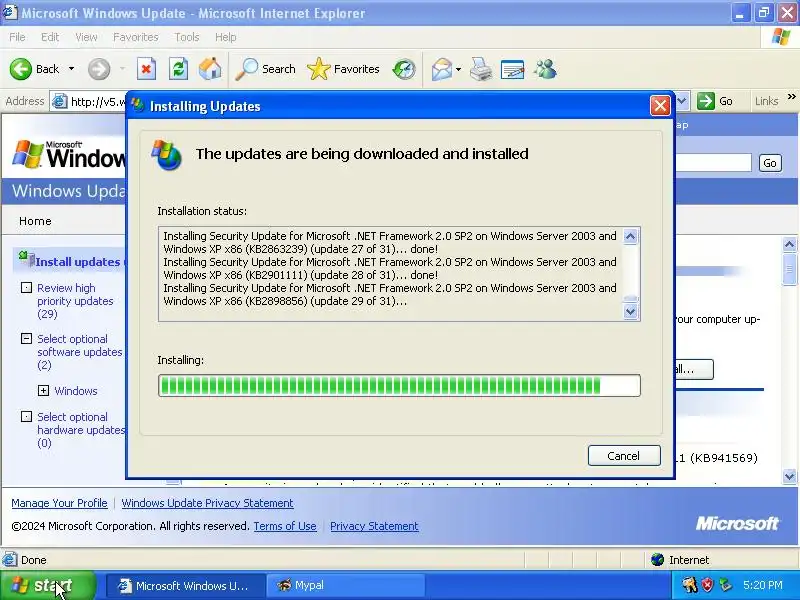Image resolution: width=800 pixels, height=600 pixels.
Task: Open the Search toolbar button
Action: pyautogui.click(x=265, y=69)
